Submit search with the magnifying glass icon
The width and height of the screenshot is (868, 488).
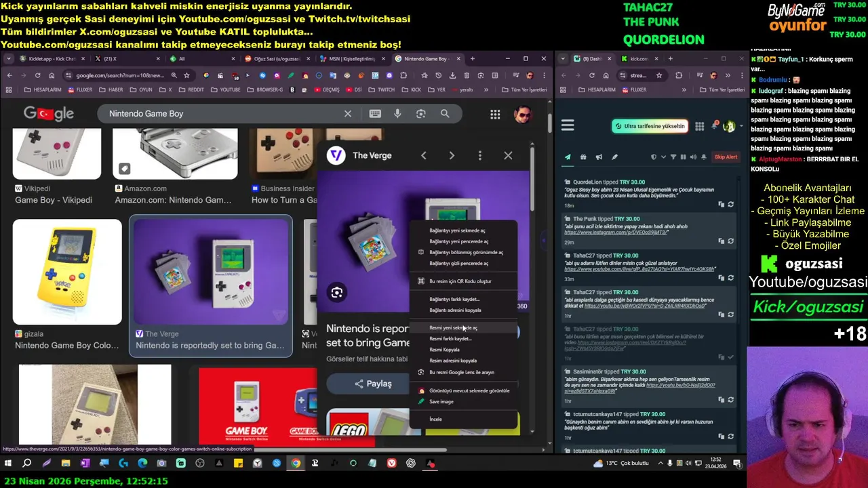pyautogui.click(x=445, y=114)
